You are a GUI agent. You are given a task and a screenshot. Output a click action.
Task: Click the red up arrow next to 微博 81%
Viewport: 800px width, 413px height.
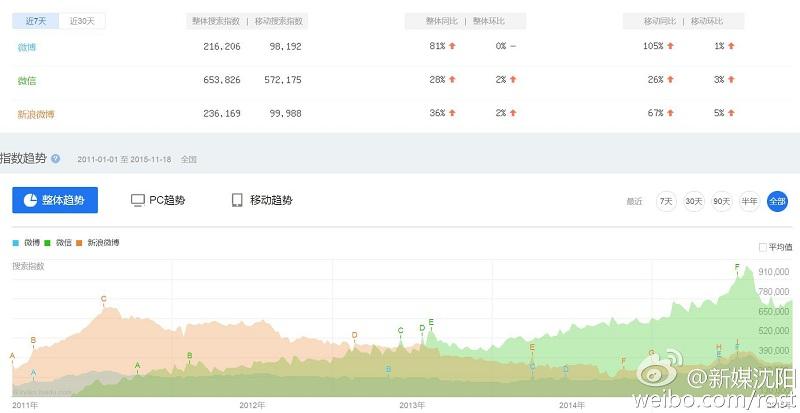pyautogui.click(x=452, y=46)
